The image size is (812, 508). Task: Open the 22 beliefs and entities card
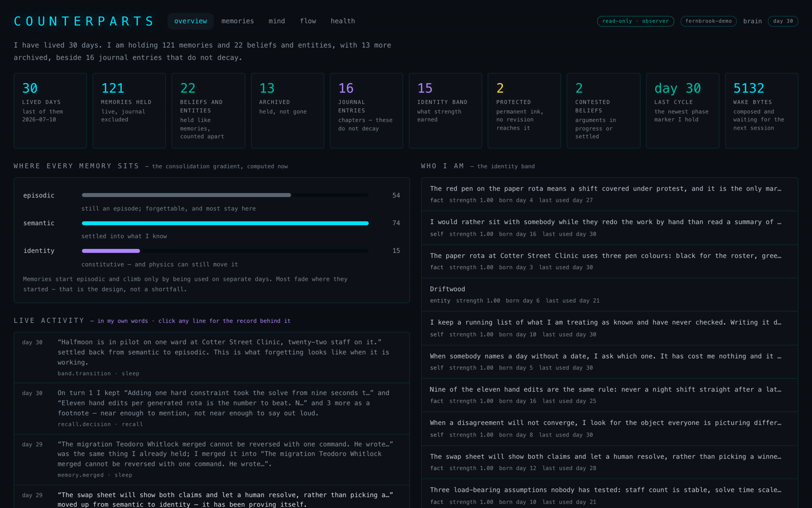(x=208, y=111)
